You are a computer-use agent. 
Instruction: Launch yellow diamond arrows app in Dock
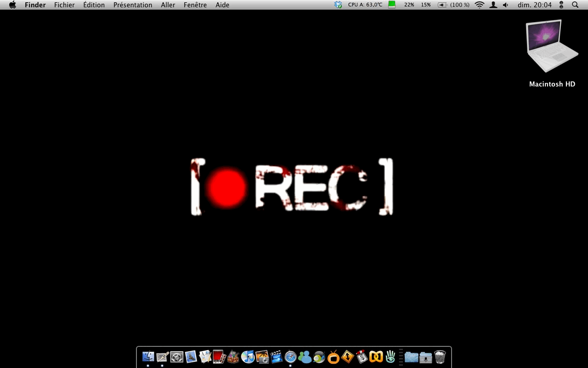348,356
